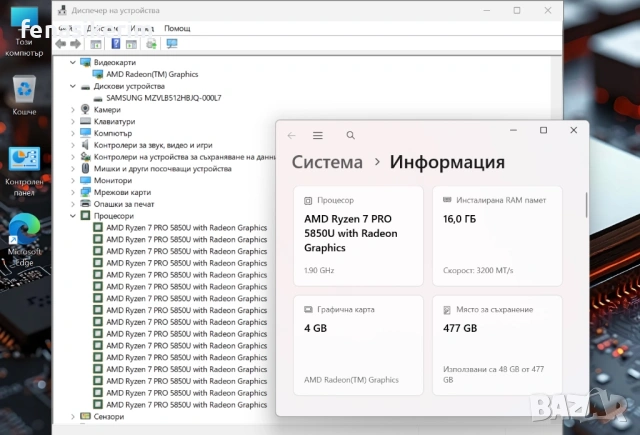Open the Помощ menu
Screen dimensions: 640x435
tap(177, 28)
